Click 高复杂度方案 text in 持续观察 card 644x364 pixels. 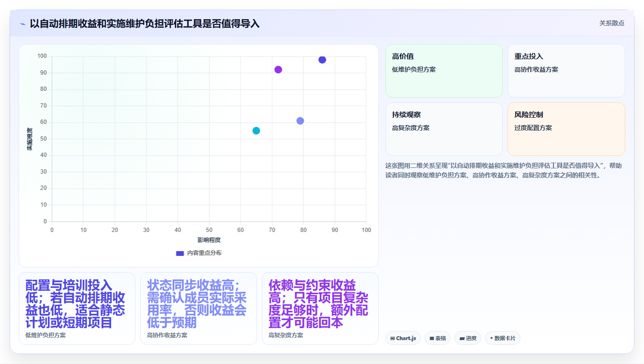pos(411,128)
